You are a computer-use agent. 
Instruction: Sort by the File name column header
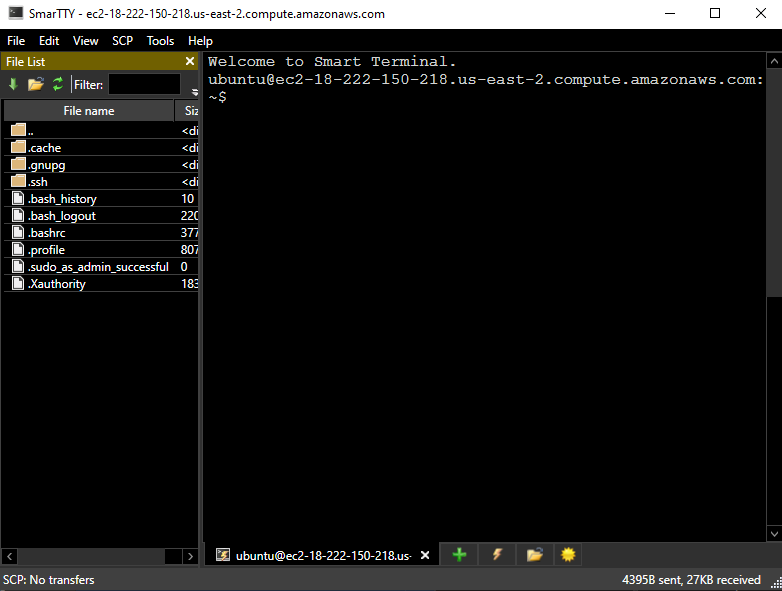tap(89, 111)
